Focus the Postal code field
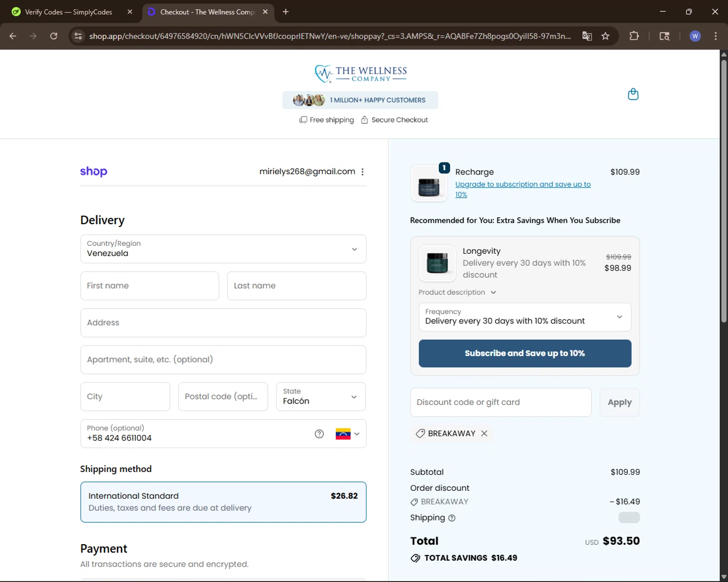 pos(223,397)
